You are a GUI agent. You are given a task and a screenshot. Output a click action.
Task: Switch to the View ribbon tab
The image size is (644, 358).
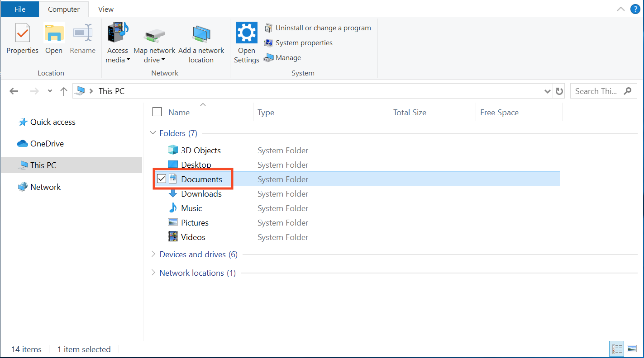[105, 9]
